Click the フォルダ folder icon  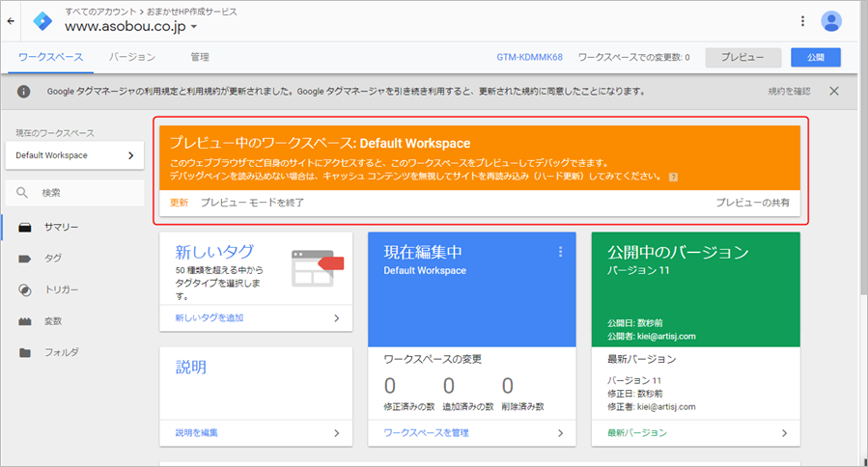point(25,352)
